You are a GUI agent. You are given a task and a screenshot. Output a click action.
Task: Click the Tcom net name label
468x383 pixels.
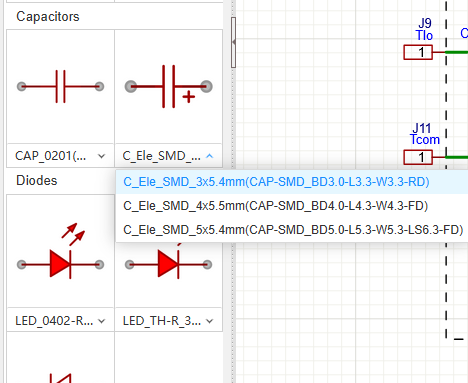click(x=425, y=139)
